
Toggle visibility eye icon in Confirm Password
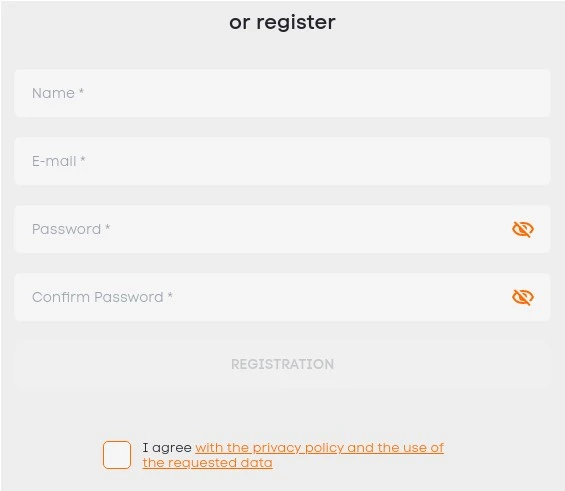pyautogui.click(x=523, y=297)
